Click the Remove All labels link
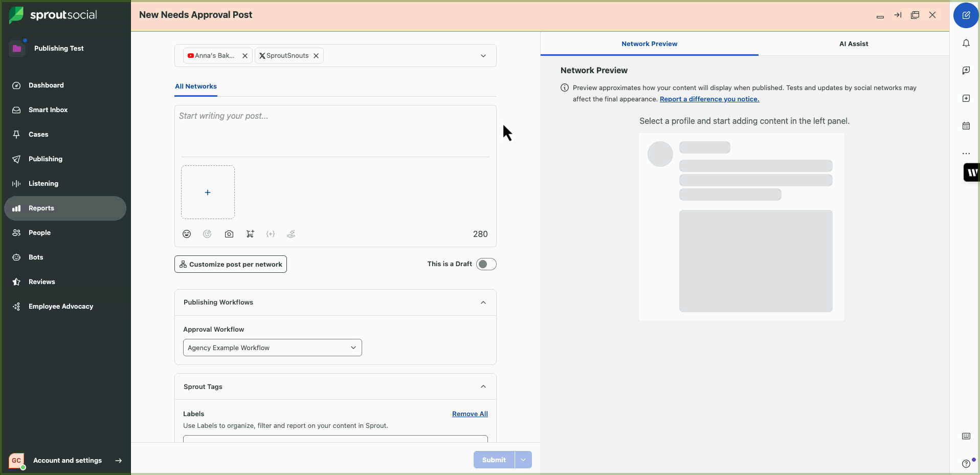 [x=470, y=414]
